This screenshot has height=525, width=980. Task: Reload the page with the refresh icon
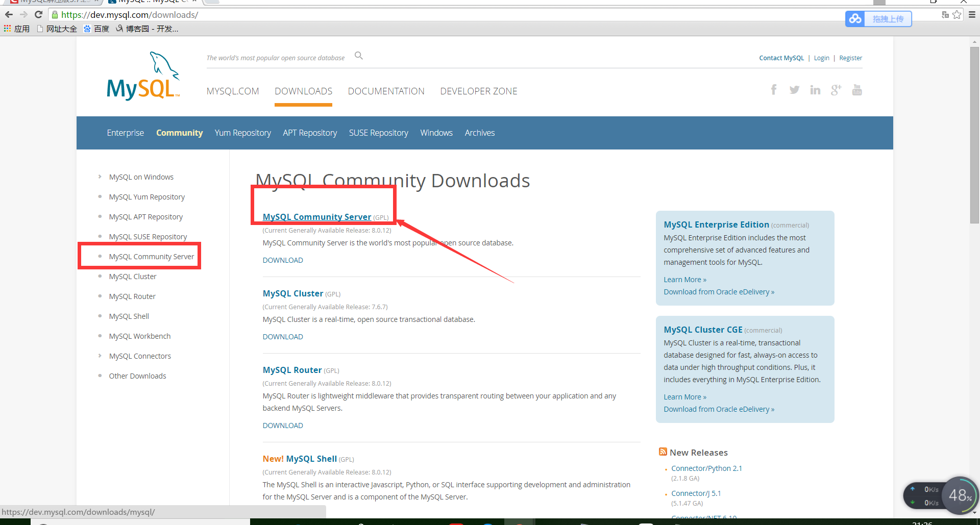pos(38,15)
